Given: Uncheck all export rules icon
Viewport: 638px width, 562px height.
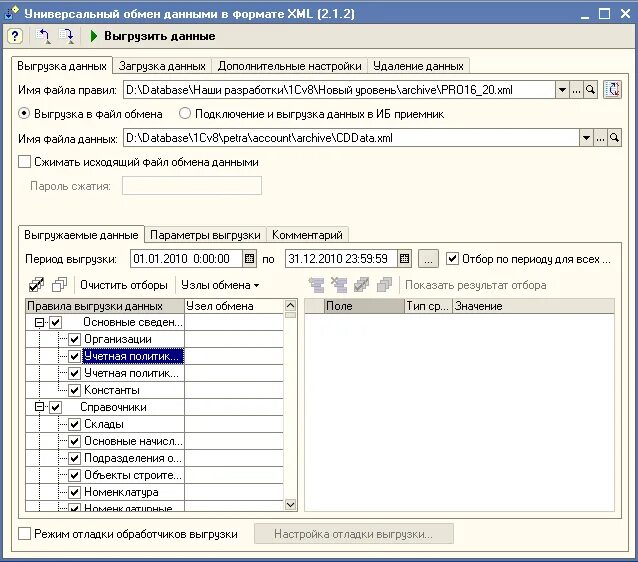Looking at the screenshot, I should pos(59,285).
